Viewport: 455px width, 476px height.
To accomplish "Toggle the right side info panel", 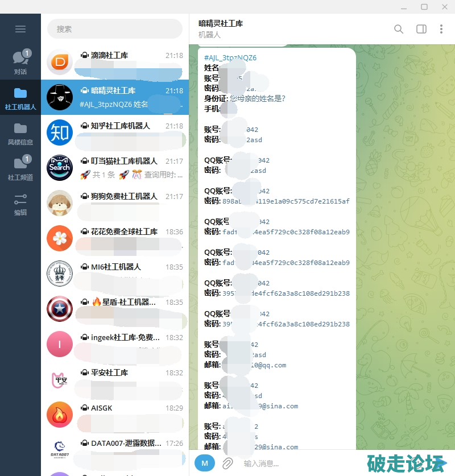I will click(421, 29).
